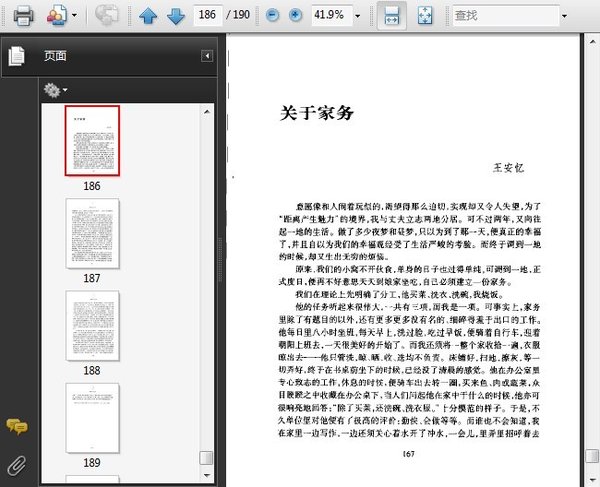Toggle fit-width scrolling mode

[x=393, y=15]
